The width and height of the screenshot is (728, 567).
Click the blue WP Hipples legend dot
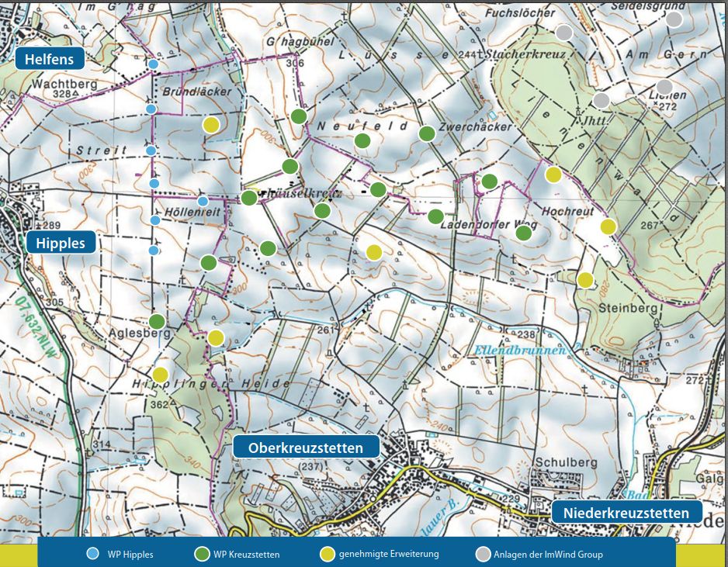pos(93,554)
